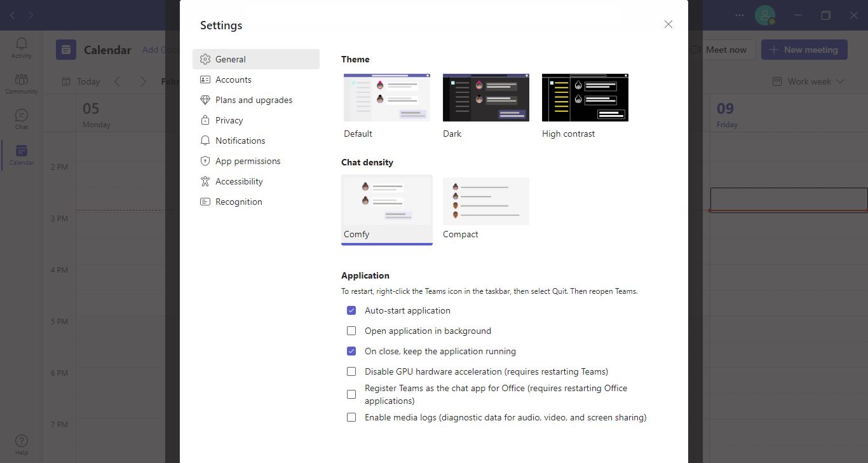868x463 pixels.
Task: Open the Accounts settings tab
Action: click(256, 79)
